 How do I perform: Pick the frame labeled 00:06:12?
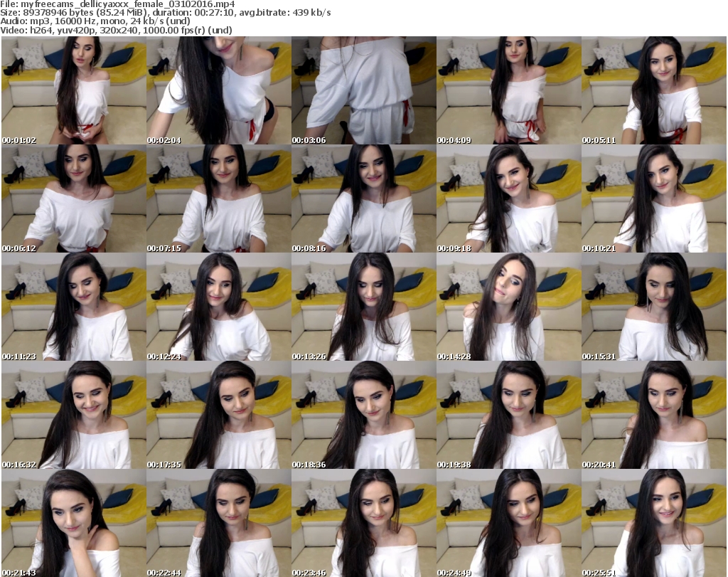[x=74, y=198]
